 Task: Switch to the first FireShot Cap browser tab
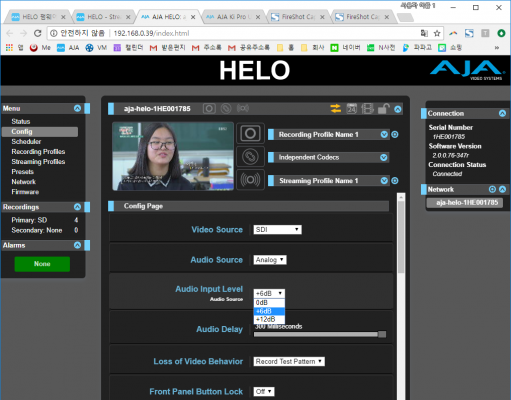coord(298,17)
